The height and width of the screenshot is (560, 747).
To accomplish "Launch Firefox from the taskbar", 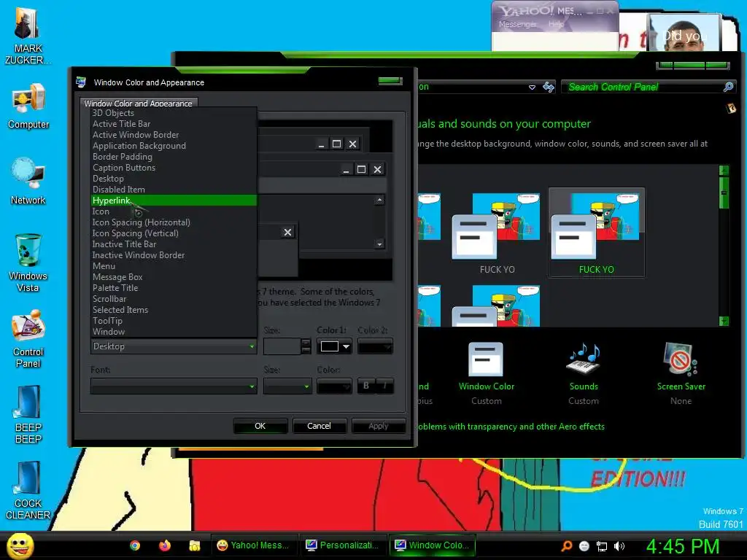I will click(165, 545).
